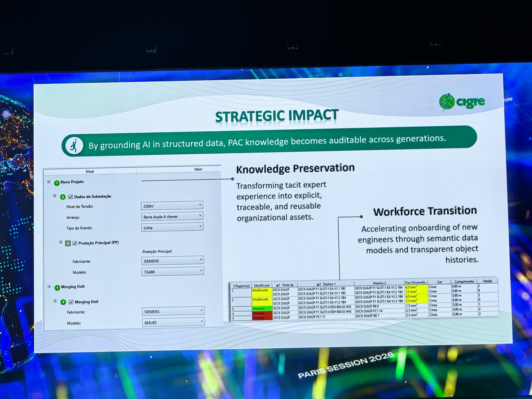
Task: Open the Fabricante dropdown under Proteção Principal
Action: pyautogui.click(x=173, y=261)
